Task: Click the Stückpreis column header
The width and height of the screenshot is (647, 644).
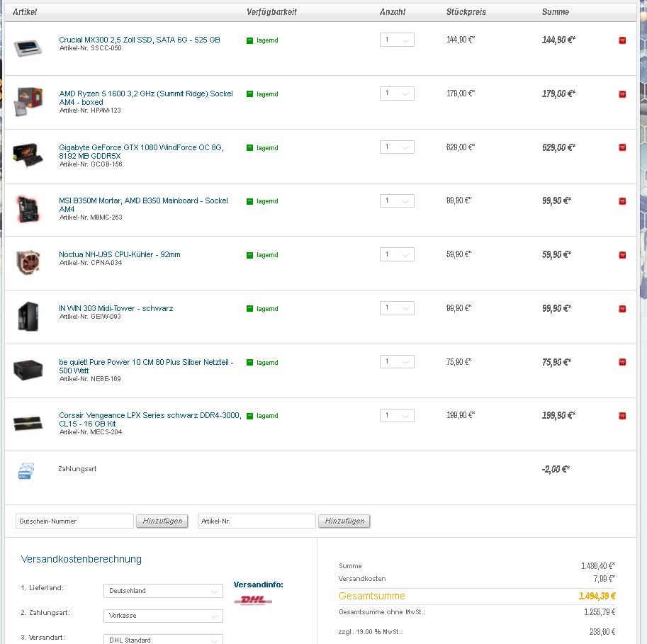Action: [466, 12]
